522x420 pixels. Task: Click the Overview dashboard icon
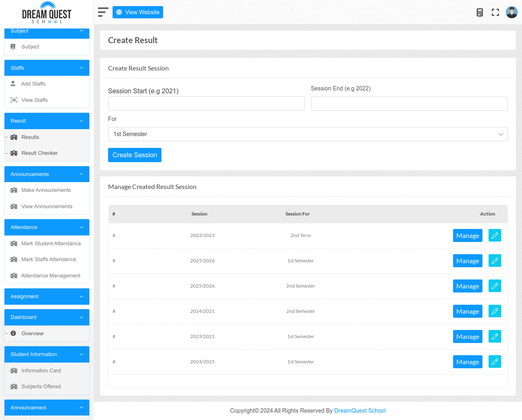[13, 333]
